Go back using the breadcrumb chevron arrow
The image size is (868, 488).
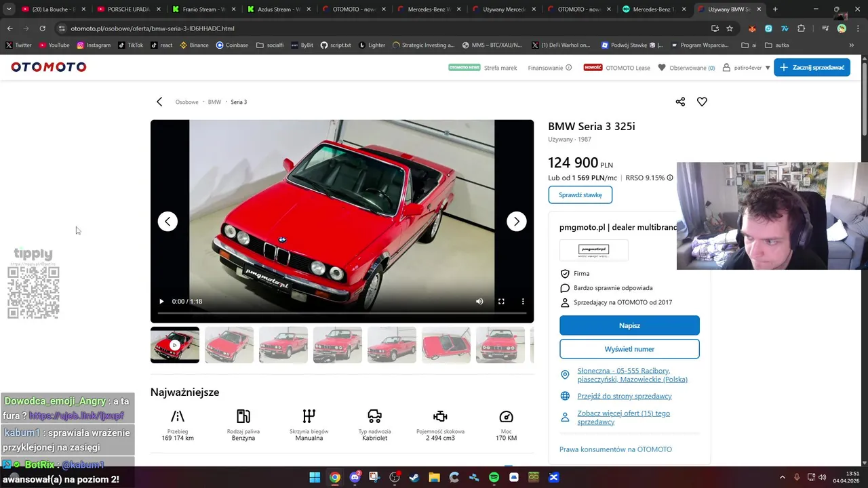159,102
